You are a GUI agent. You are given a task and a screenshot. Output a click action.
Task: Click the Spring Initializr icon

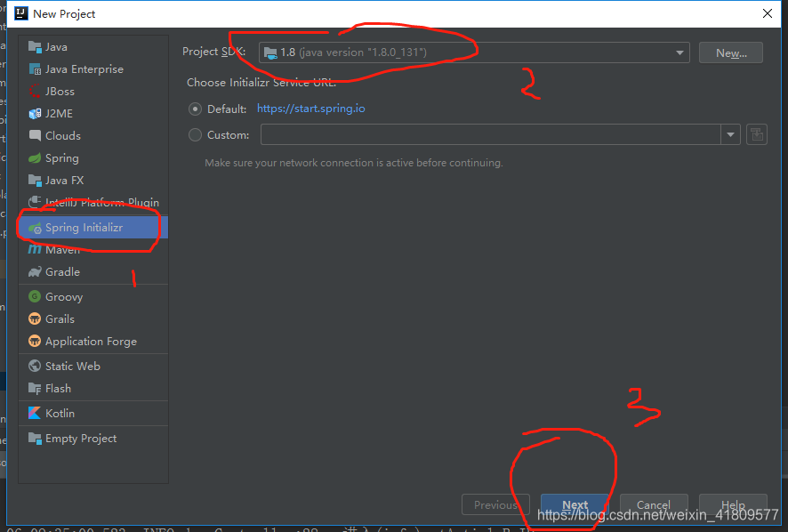pos(35,228)
